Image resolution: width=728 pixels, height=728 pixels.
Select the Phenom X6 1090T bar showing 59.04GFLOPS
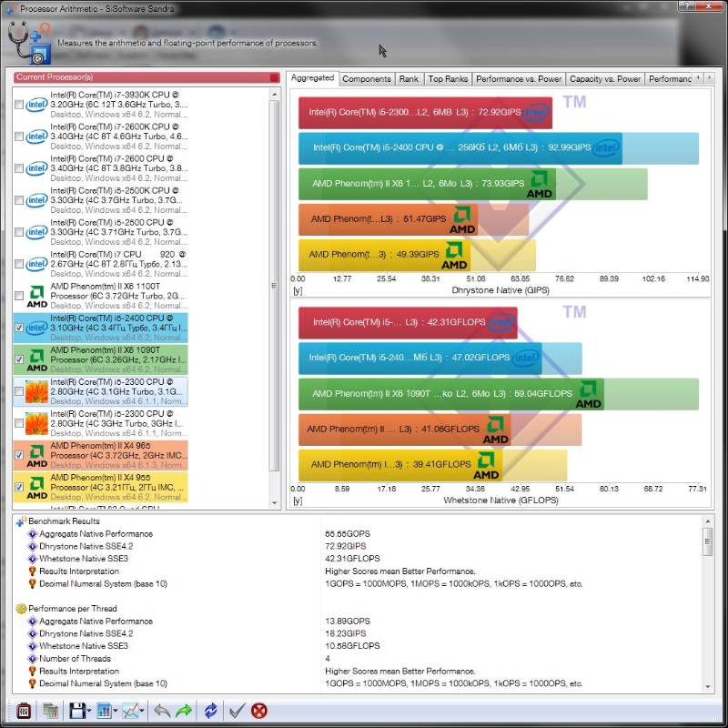pyautogui.click(x=451, y=394)
